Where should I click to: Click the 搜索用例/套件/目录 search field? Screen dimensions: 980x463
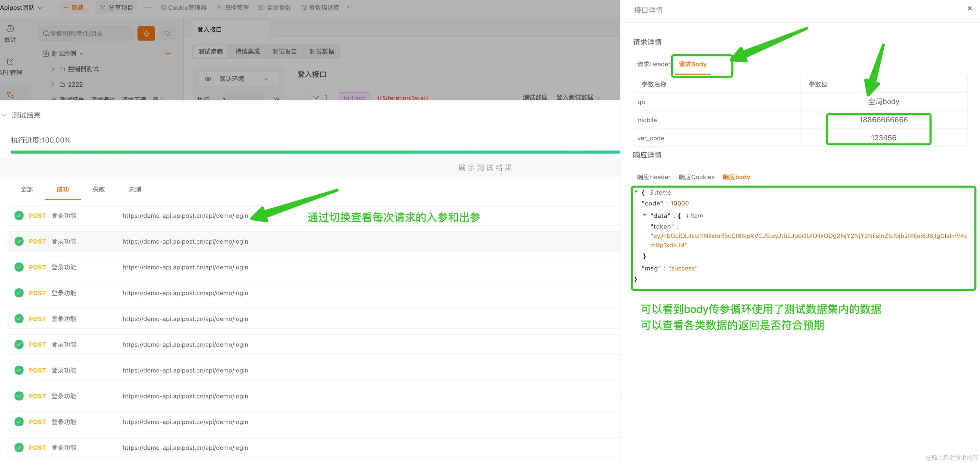pos(86,33)
